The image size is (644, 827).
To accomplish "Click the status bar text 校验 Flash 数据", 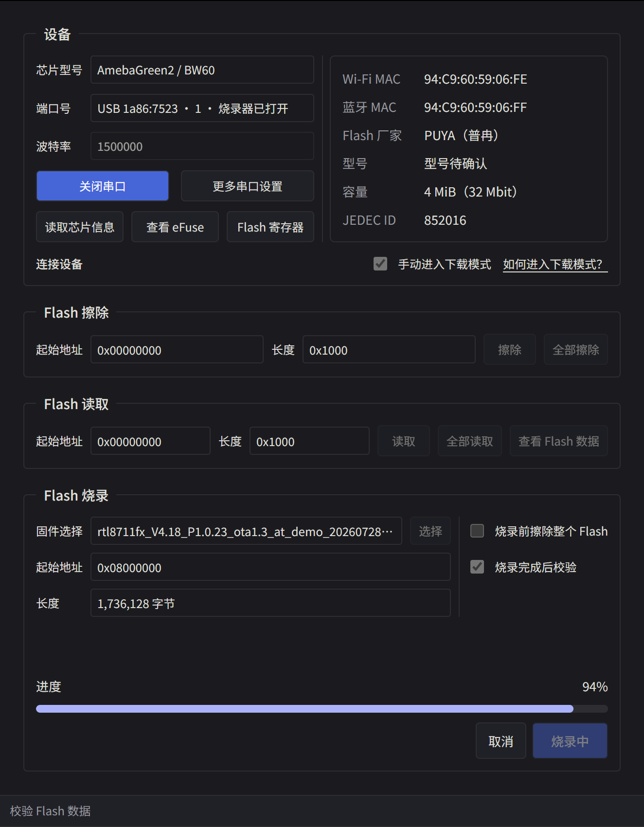I will [x=51, y=811].
